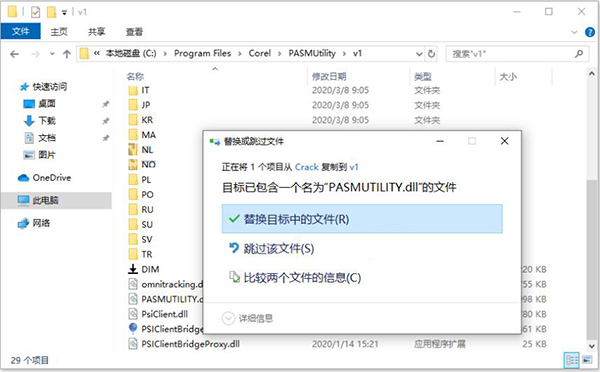
Task: Switch to the 主页 ribbon tab
Action: click(59, 32)
